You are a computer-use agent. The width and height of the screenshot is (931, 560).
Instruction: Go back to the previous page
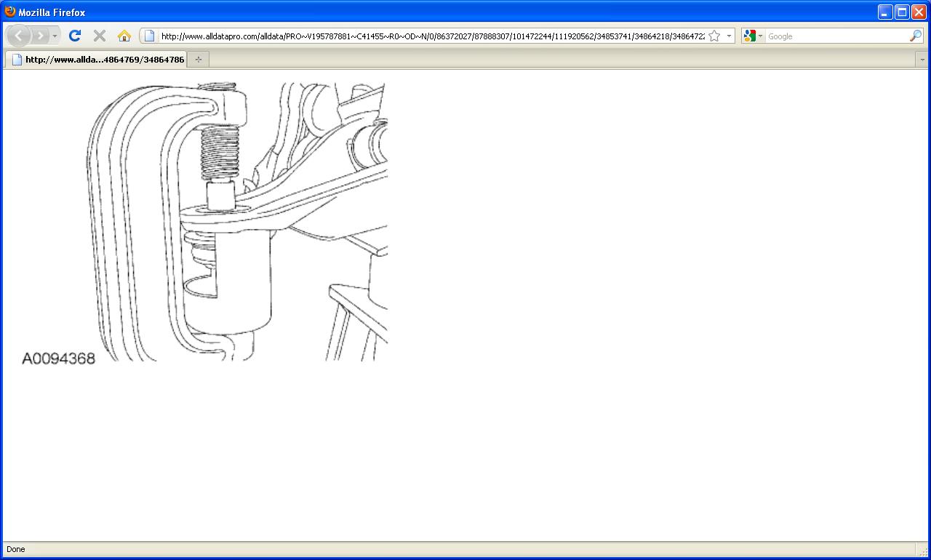[x=19, y=36]
